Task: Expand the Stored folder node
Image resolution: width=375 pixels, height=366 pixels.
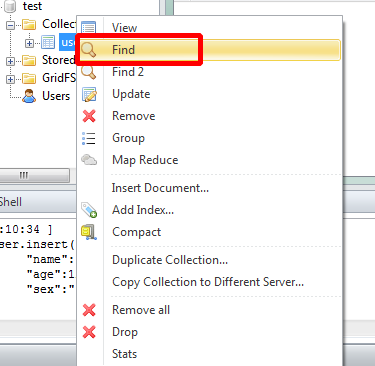Action: pyautogui.click(x=11, y=61)
